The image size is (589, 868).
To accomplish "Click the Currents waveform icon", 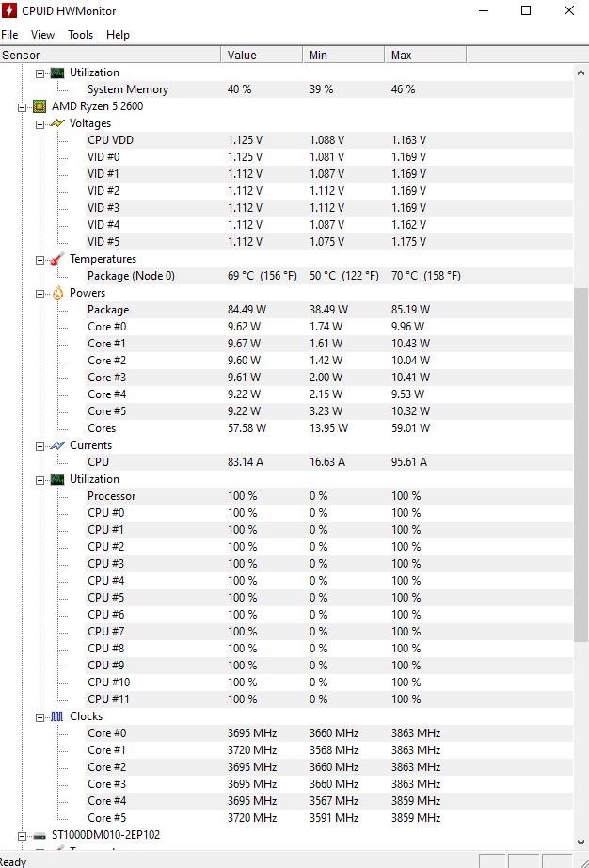I will pyautogui.click(x=56, y=444).
